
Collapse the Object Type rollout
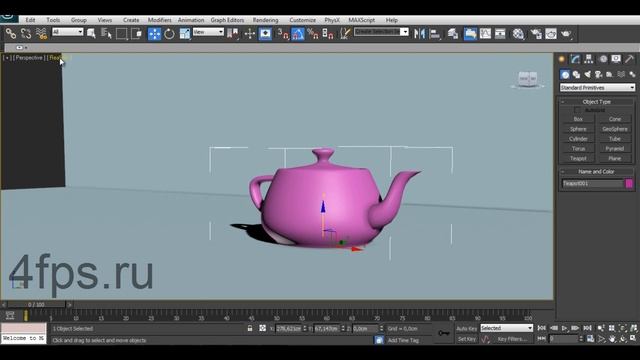(596, 102)
